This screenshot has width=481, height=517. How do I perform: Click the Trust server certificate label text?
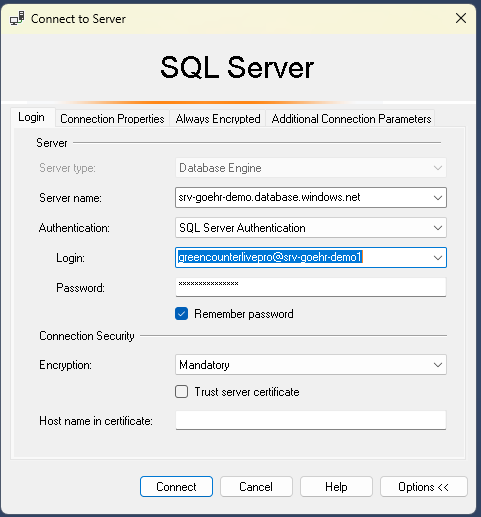coord(247,392)
